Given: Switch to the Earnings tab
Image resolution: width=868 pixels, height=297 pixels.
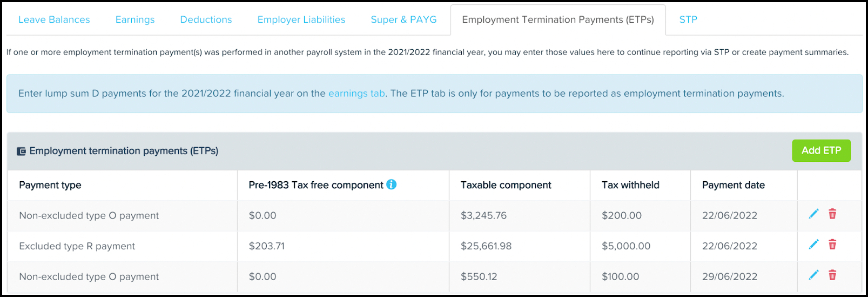Looking at the screenshot, I should 135,19.
